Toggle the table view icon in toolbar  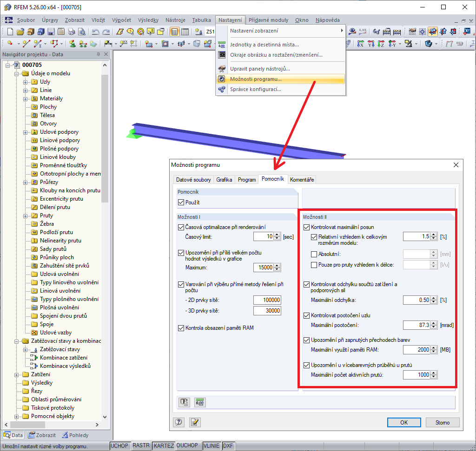point(185,32)
